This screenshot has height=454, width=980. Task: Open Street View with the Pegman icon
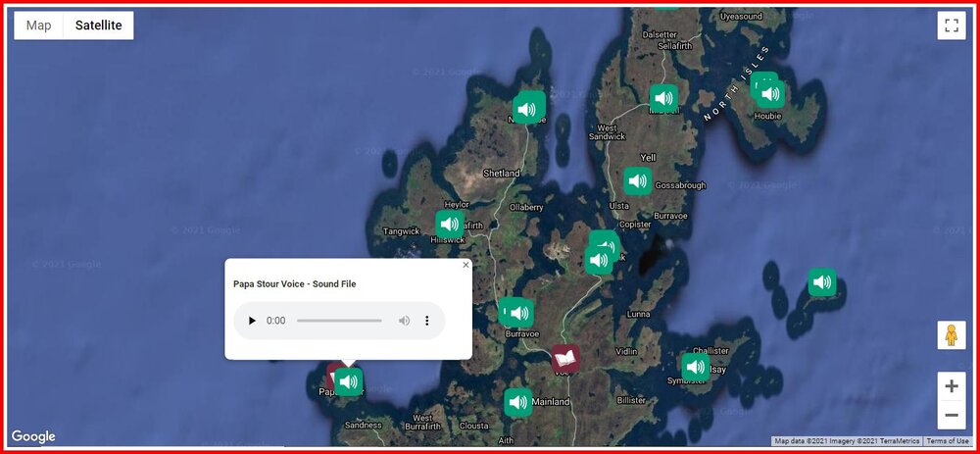click(952, 335)
